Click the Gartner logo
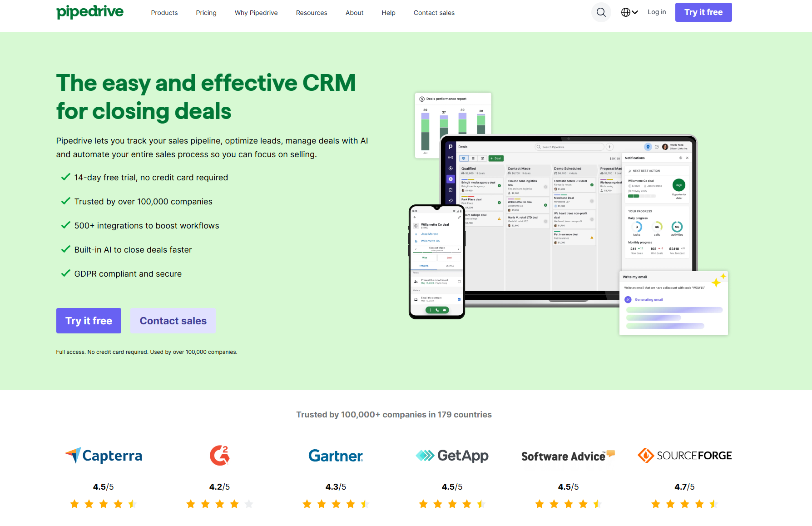Viewport: 812px width, 526px height. [x=336, y=456]
